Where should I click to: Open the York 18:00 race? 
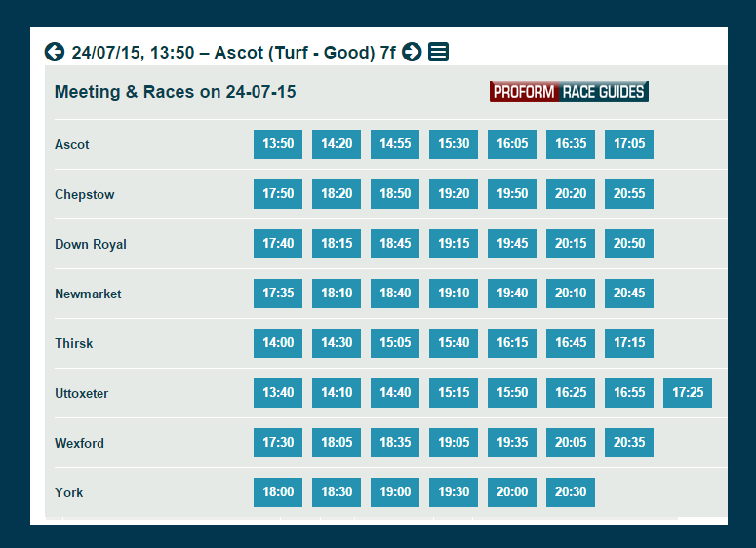coord(278,492)
